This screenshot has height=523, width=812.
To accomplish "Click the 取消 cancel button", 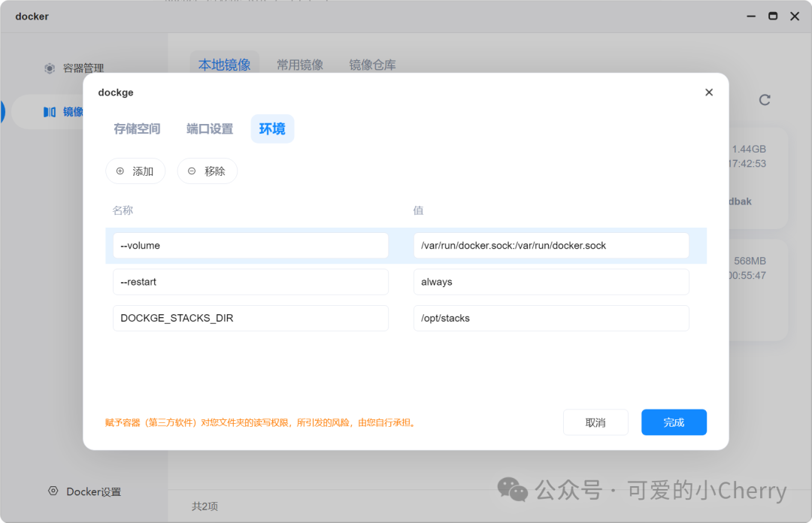I will click(x=595, y=422).
